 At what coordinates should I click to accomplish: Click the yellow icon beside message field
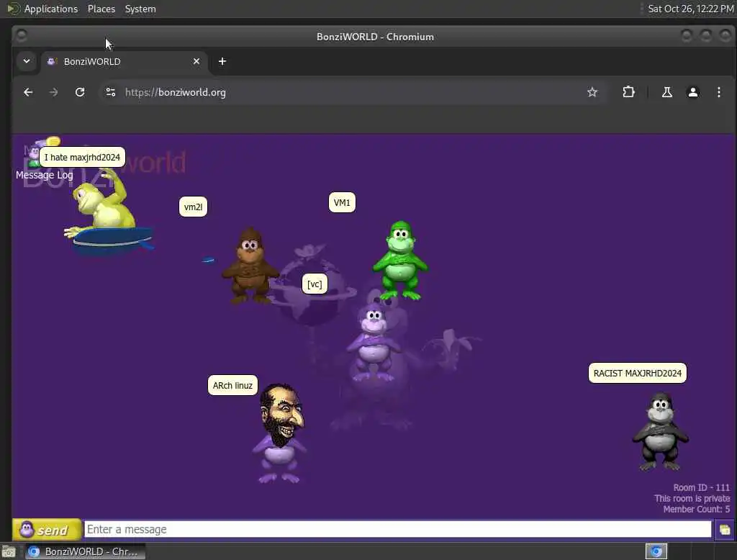724,530
